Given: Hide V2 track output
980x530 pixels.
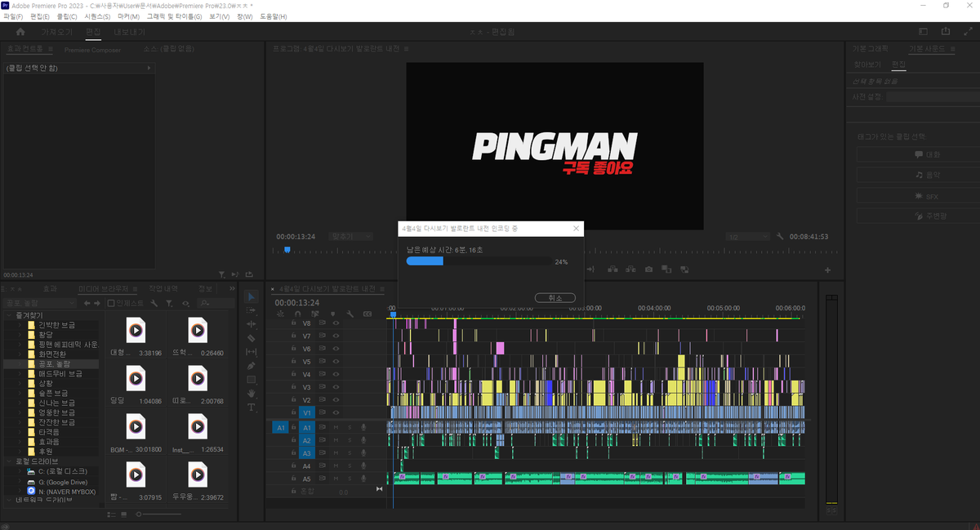Looking at the screenshot, I should click(x=336, y=399).
